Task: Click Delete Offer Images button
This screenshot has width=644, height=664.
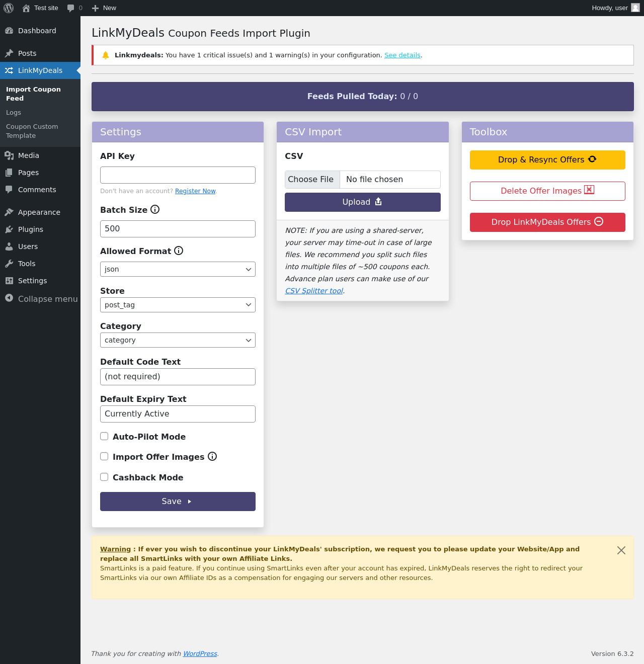Action: click(547, 191)
